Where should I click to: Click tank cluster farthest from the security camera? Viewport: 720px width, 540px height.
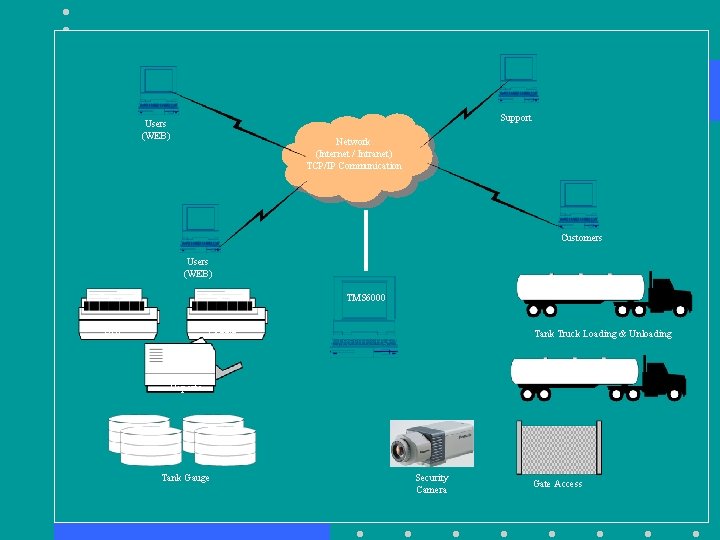point(145,440)
